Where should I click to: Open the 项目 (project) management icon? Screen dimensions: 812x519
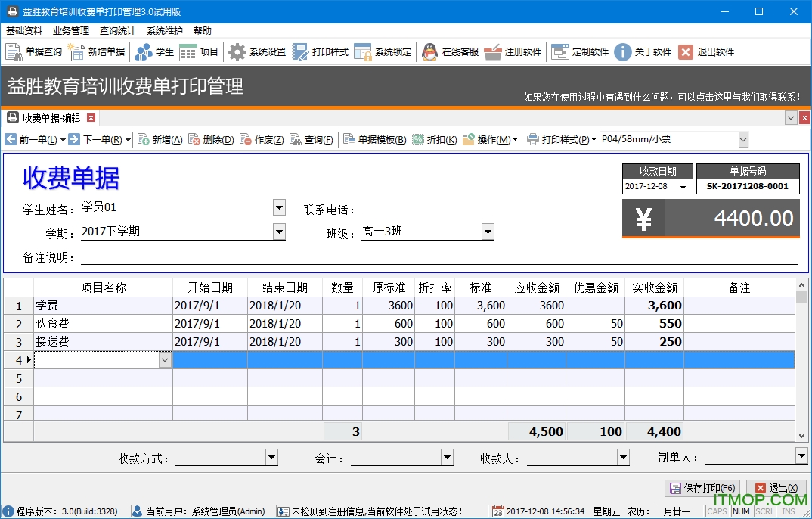click(x=197, y=51)
